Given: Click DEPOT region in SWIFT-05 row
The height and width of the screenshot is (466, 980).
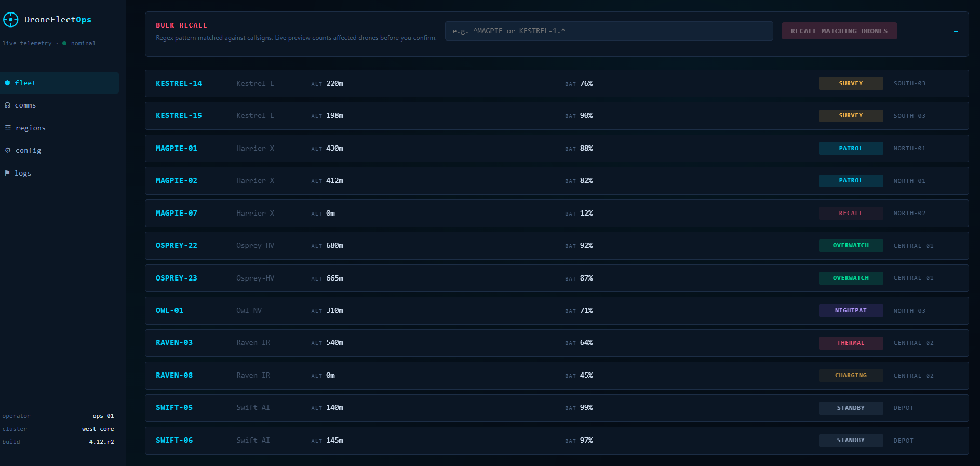Looking at the screenshot, I should 903,408.
